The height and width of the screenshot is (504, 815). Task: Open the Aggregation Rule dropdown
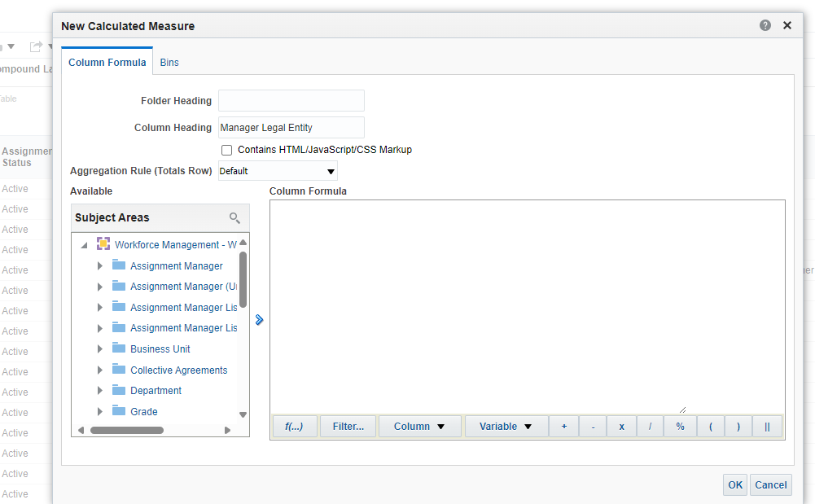coord(330,171)
